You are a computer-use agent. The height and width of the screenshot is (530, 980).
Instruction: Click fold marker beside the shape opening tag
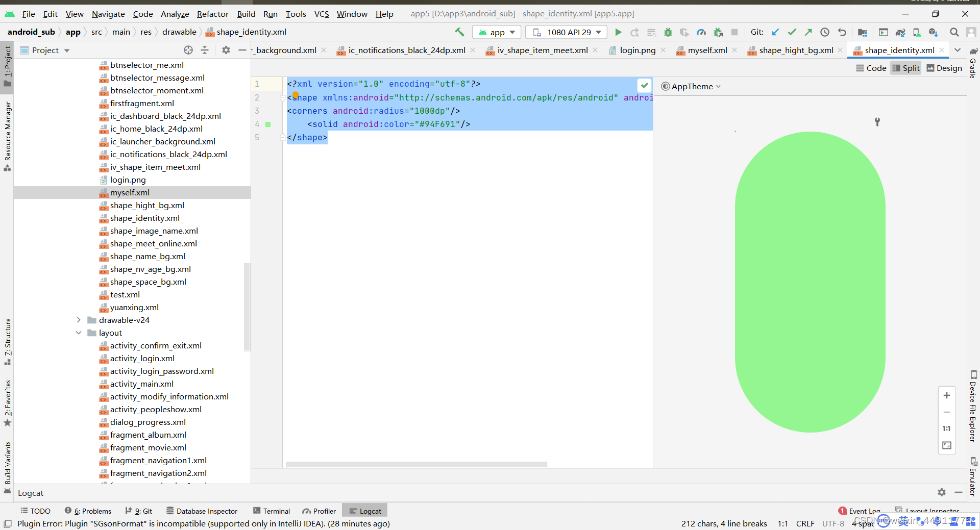(x=282, y=97)
